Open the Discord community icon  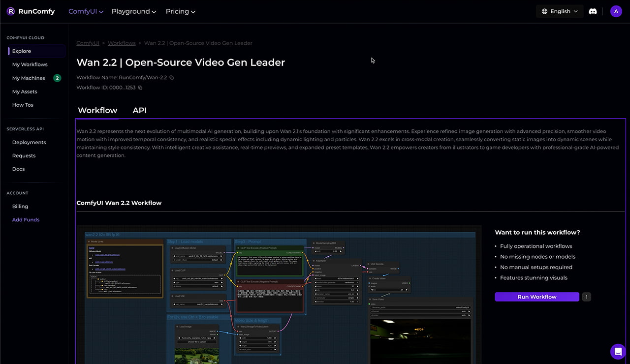[x=593, y=11]
